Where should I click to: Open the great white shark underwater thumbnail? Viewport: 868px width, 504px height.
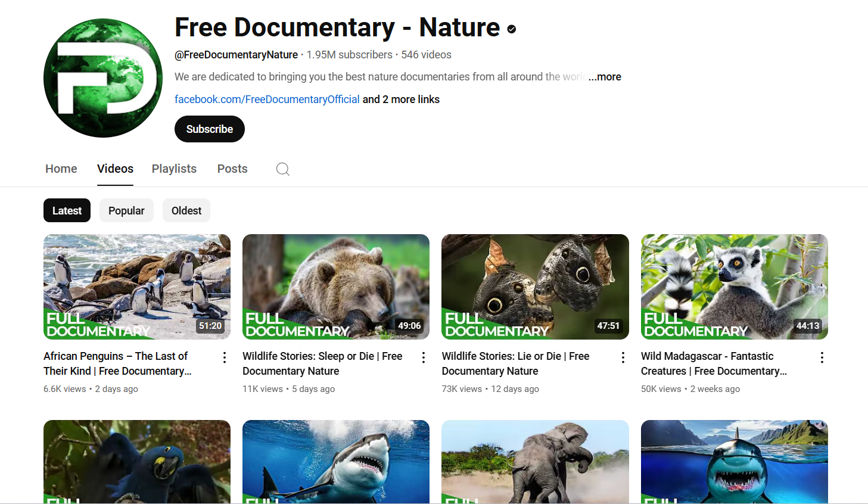click(336, 462)
